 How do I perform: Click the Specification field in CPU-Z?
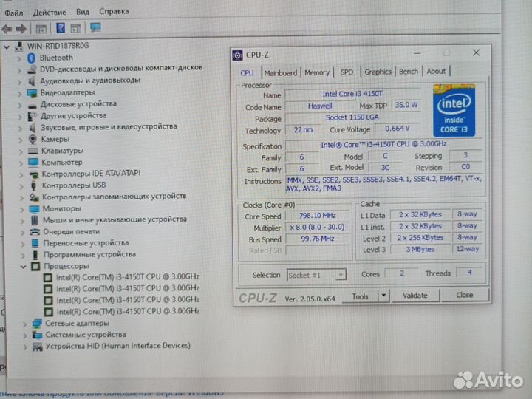tap(383, 145)
